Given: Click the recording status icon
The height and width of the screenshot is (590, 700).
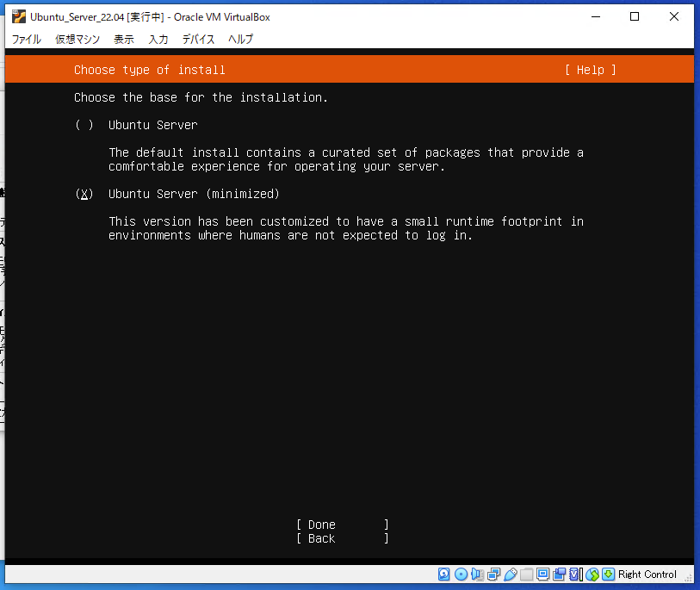Looking at the screenshot, I should pyautogui.click(x=560, y=574).
